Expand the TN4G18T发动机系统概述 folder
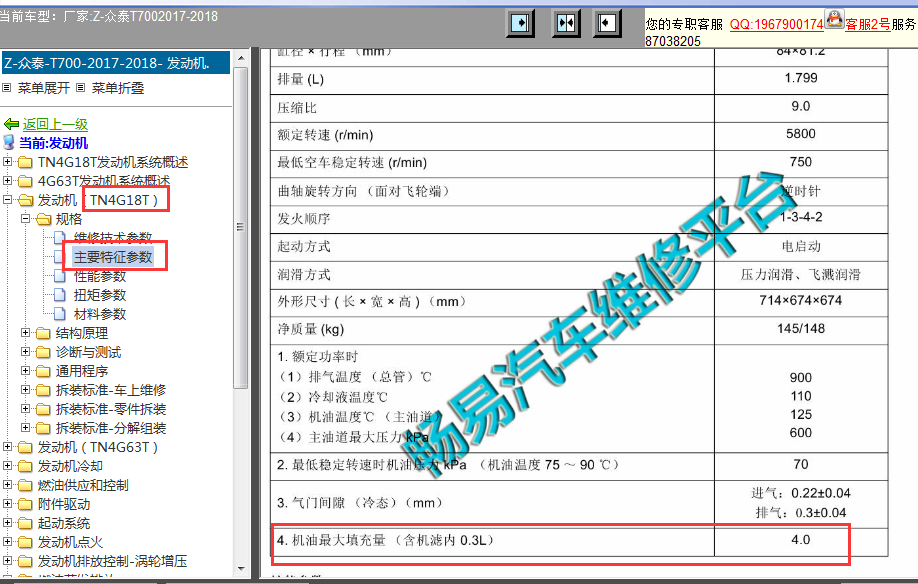 pos(7,162)
